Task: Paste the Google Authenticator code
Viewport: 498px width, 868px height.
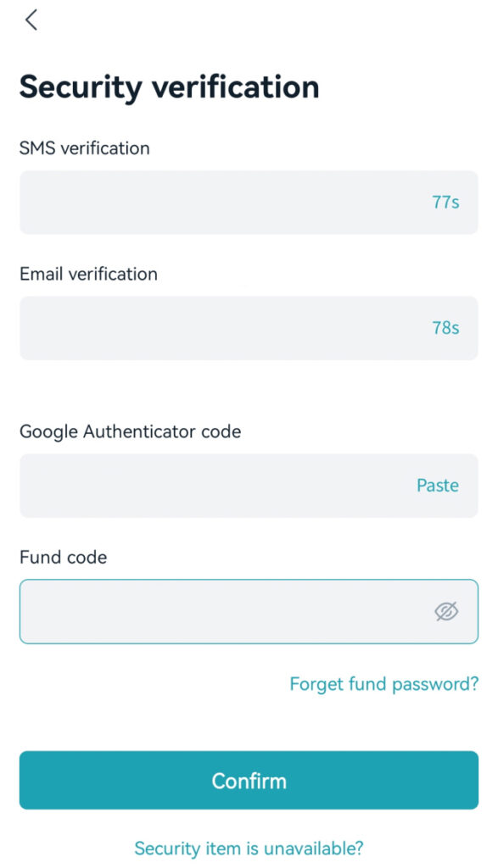Action: tap(438, 486)
